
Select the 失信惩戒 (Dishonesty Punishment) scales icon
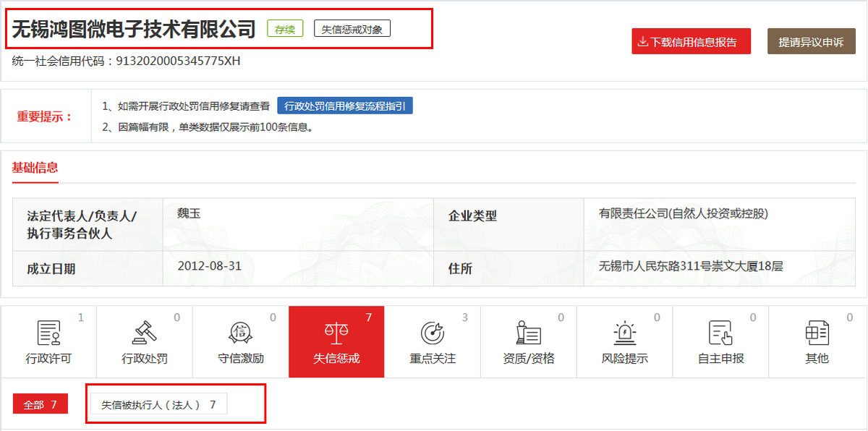[336, 333]
